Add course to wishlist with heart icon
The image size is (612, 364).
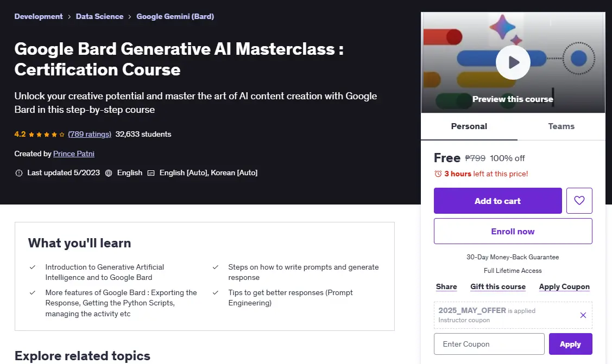pos(579,201)
